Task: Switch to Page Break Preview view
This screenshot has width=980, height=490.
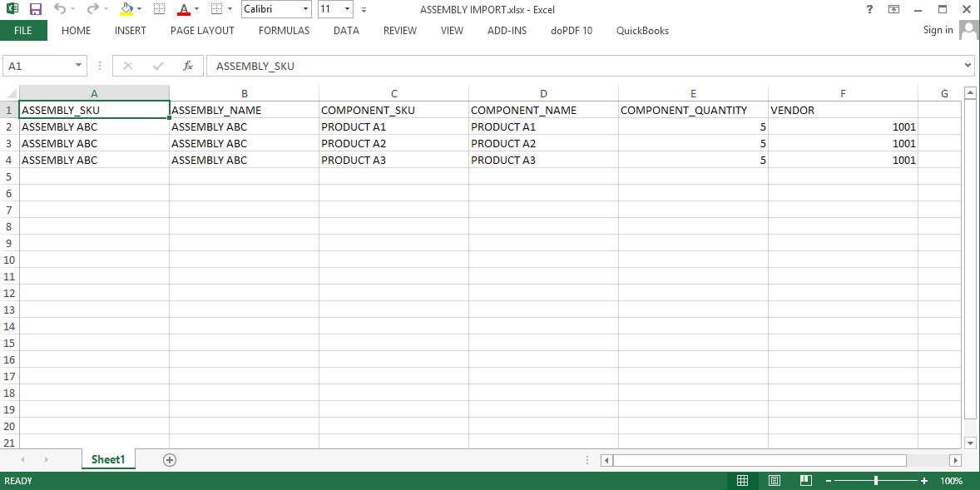Action: point(805,481)
